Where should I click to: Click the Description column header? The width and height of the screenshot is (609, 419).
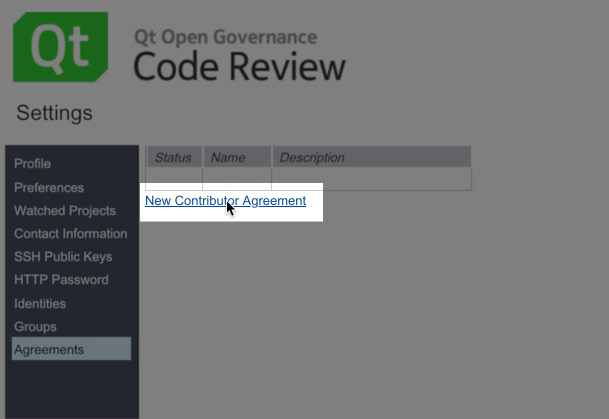(370, 157)
